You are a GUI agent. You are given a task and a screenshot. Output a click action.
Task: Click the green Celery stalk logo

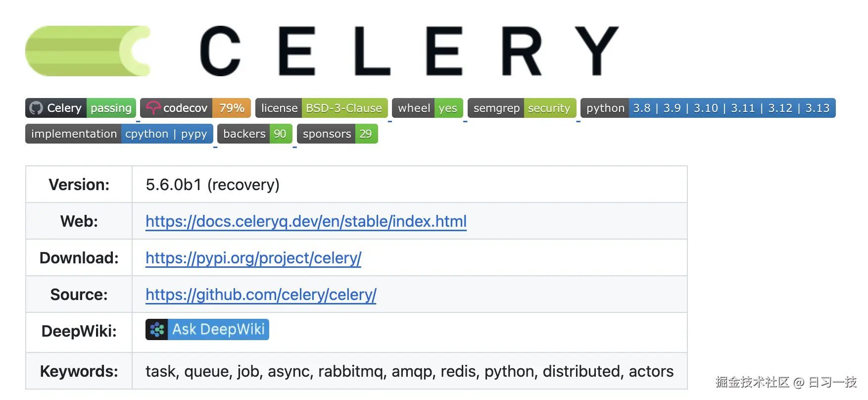click(x=88, y=51)
